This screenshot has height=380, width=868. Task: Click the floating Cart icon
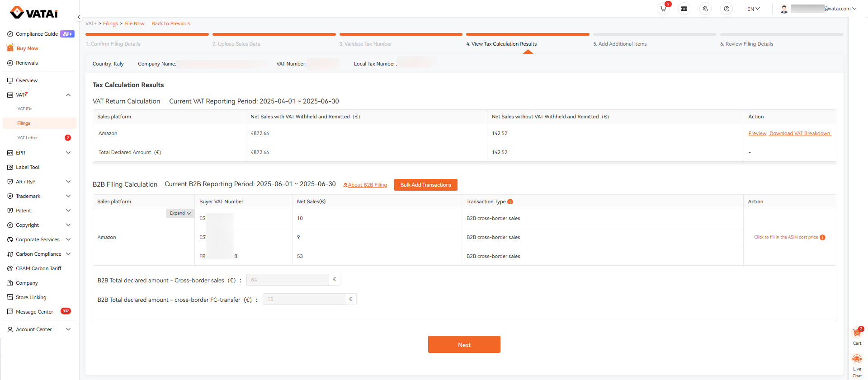pos(857,334)
